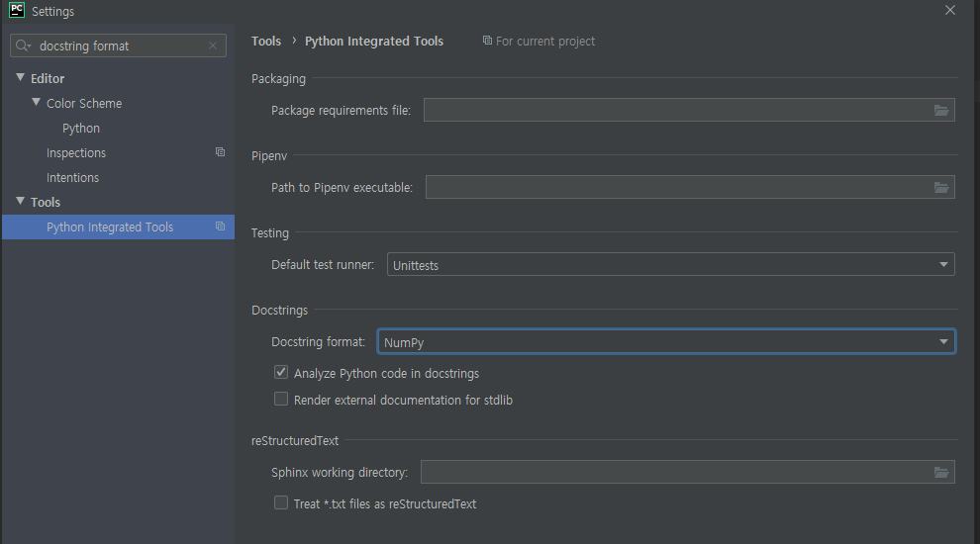Click the Settings window title text

click(53, 11)
